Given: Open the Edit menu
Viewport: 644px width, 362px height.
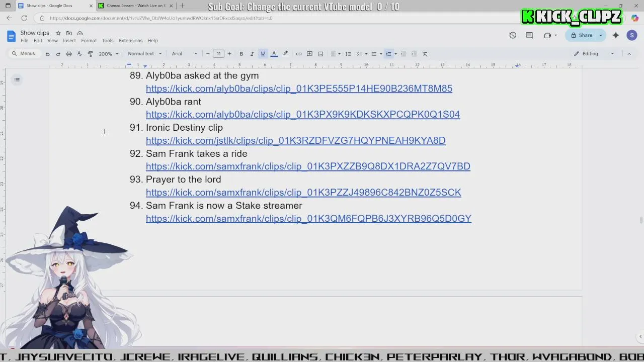Looking at the screenshot, I should pos(38,41).
